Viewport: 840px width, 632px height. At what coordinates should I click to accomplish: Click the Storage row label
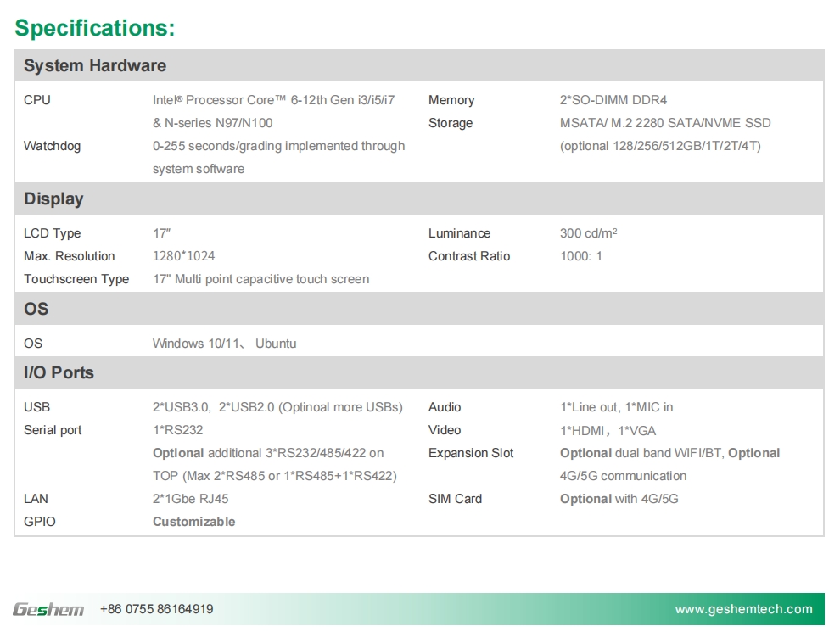pos(450,123)
